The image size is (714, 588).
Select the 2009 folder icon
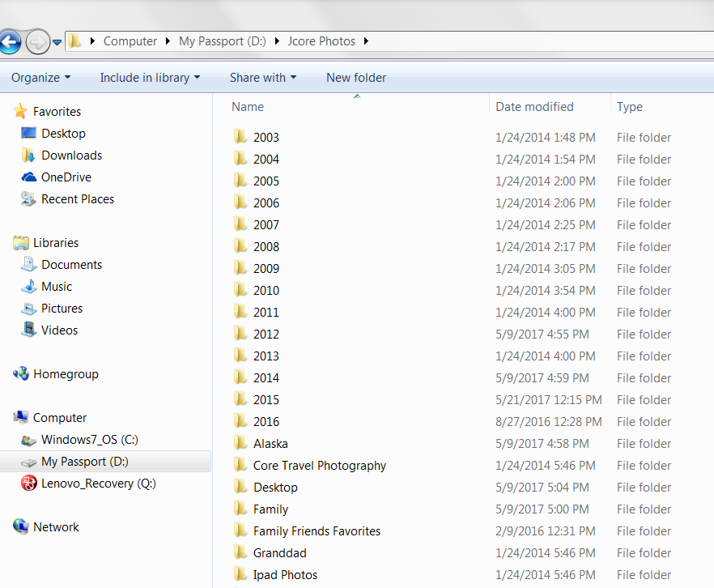pos(240,268)
